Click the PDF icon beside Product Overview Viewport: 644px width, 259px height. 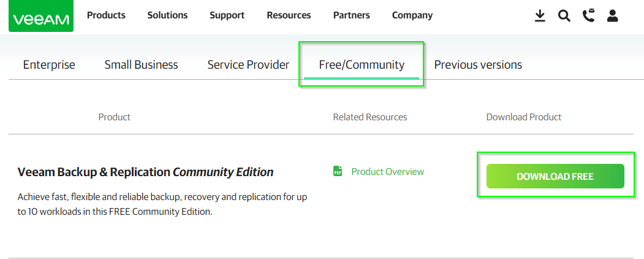coord(338,171)
